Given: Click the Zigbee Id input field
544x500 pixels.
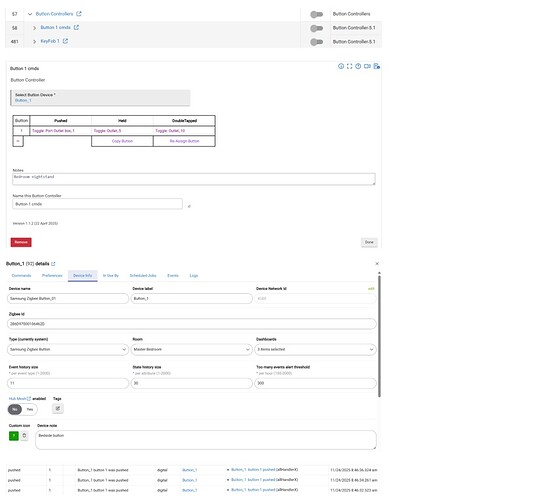Looking at the screenshot, I should (192, 324).
